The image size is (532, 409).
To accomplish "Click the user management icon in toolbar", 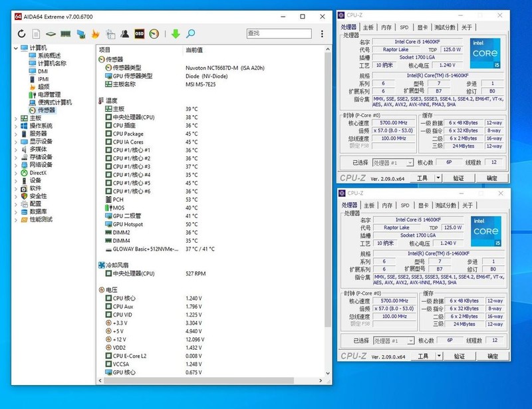I will [124, 33].
